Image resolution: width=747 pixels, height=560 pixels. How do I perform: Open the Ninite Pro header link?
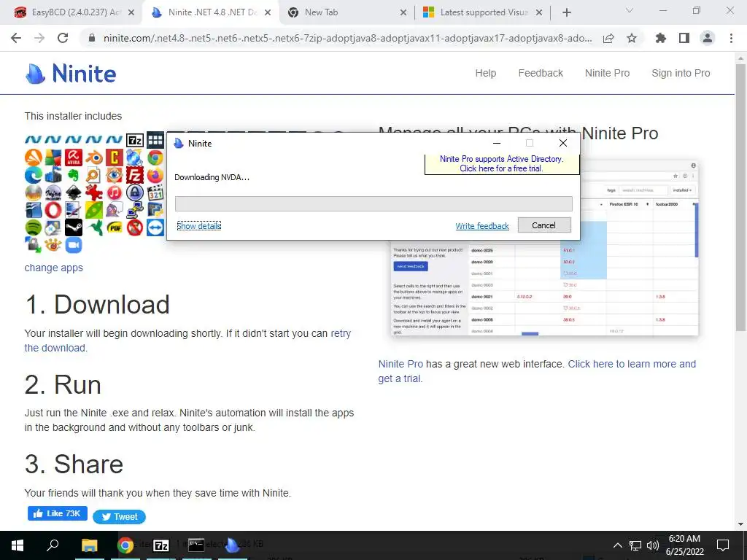click(608, 73)
